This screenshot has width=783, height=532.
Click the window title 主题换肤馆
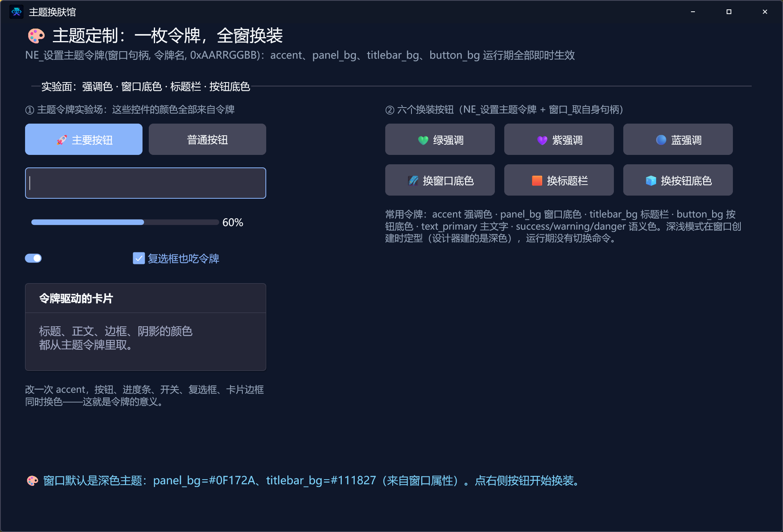point(52,12)
